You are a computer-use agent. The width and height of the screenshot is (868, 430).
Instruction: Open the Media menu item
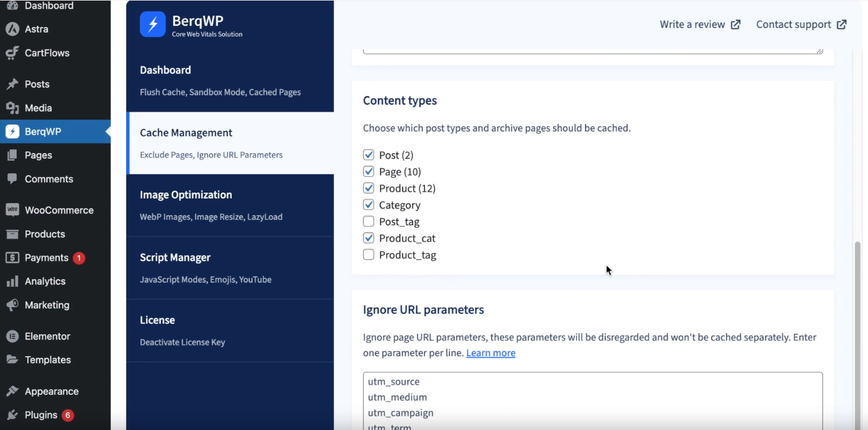(x=55, y=108)
